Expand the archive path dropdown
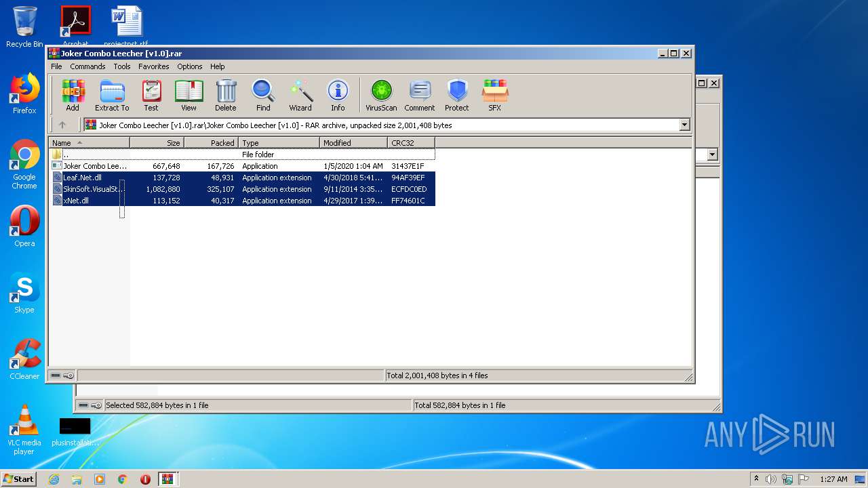 (x=684, y=125)
